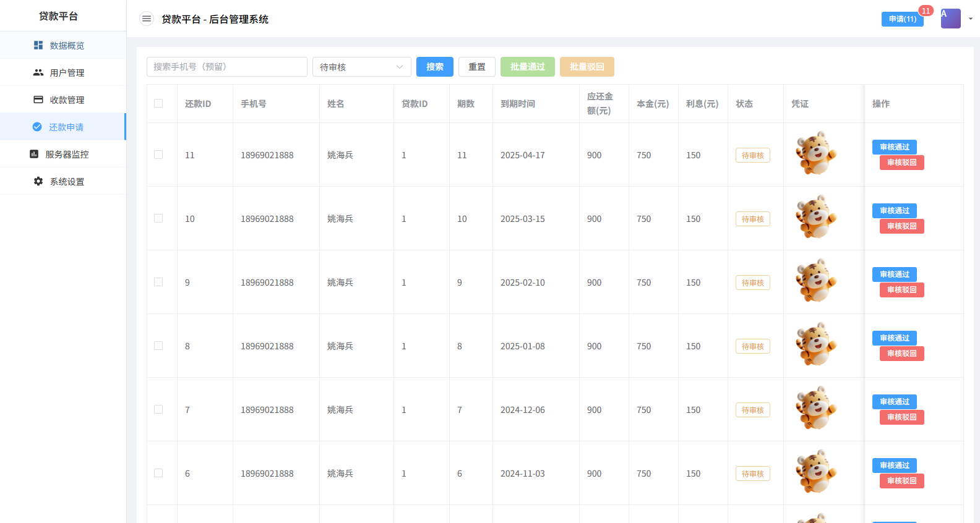Open the voucher image for 还款ID 9
The width and height of the screenshot is (980, 523).
[816, 281]
